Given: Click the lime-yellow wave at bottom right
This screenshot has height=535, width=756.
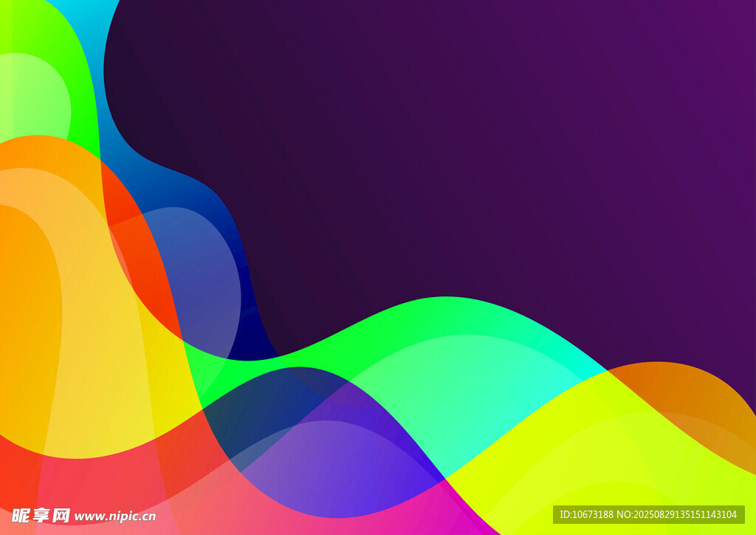Looking at the screenshot, I should (x=591, y=458).
